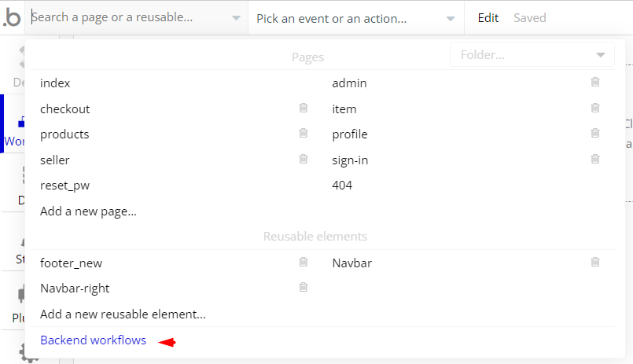Image resolution: width=633 pixels, height=364 pixels.
Task: Select the index page
Action: 55,83
